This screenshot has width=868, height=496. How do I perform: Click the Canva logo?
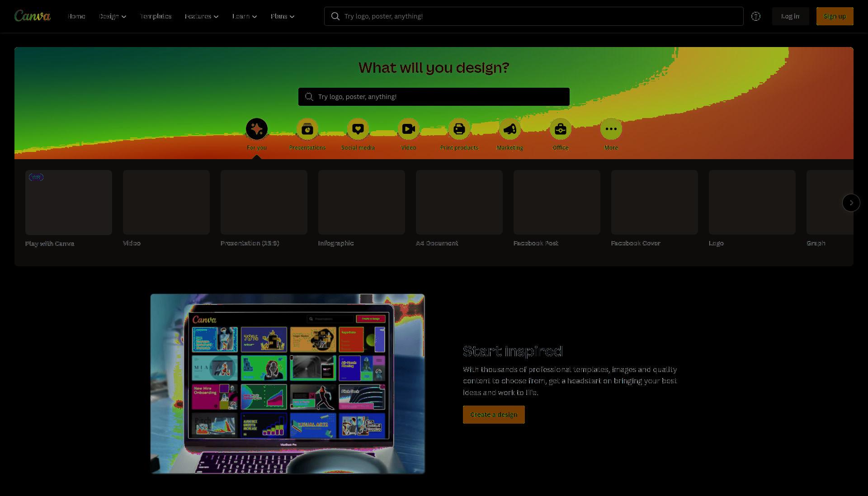[x=32, y=16]
